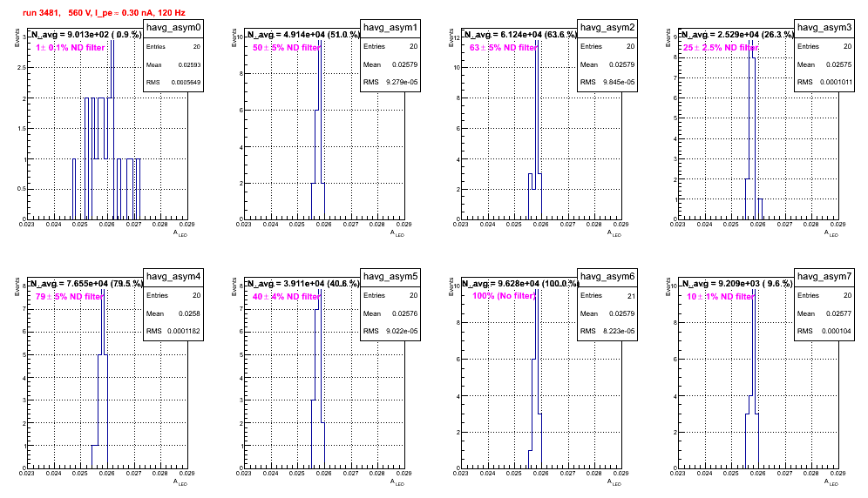Click 'N_avg = 9.013e+02 (0.9 %)' text
The image size is (868, 498).
point(85,34)
